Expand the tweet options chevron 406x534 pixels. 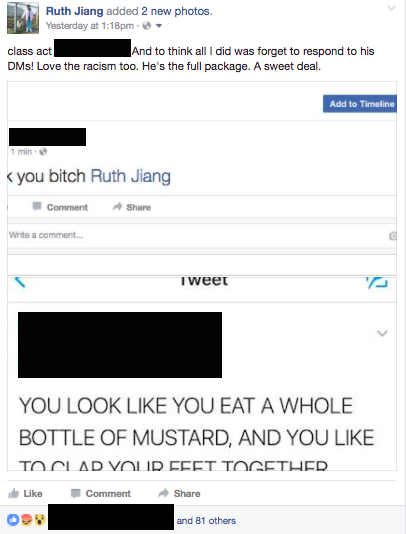click(x=382, y=333)
